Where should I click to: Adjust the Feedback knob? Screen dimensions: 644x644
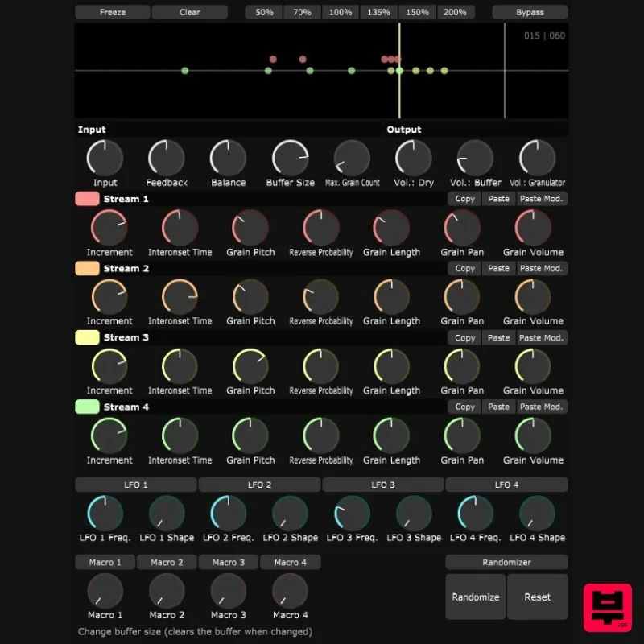[166, 159]
